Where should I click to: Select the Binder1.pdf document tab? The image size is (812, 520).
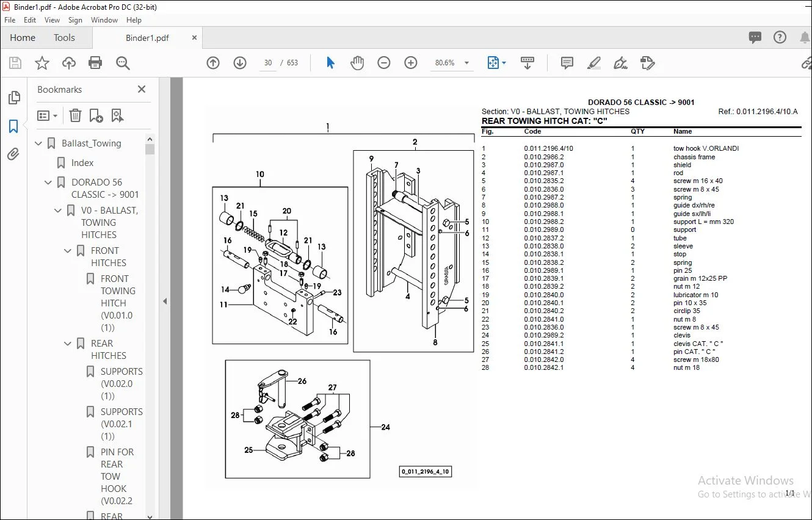(147, 38)
